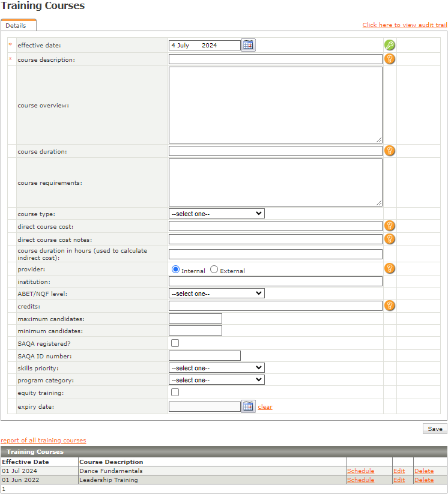
Task: Open the audit trail link
Action: tap(404, 25)
